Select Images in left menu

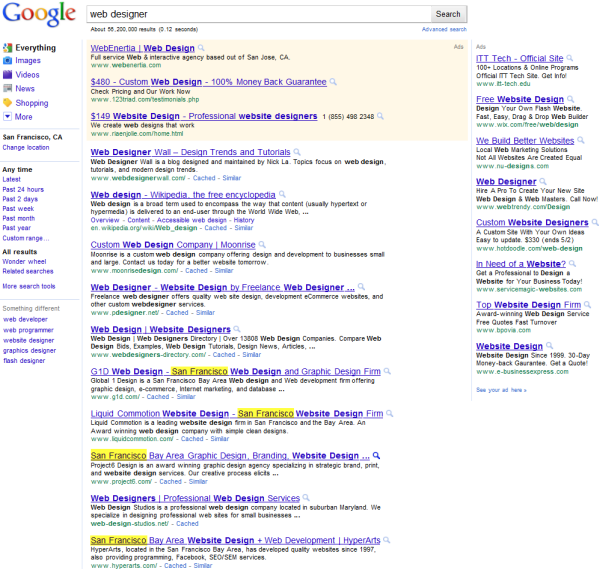click(28, 60)
